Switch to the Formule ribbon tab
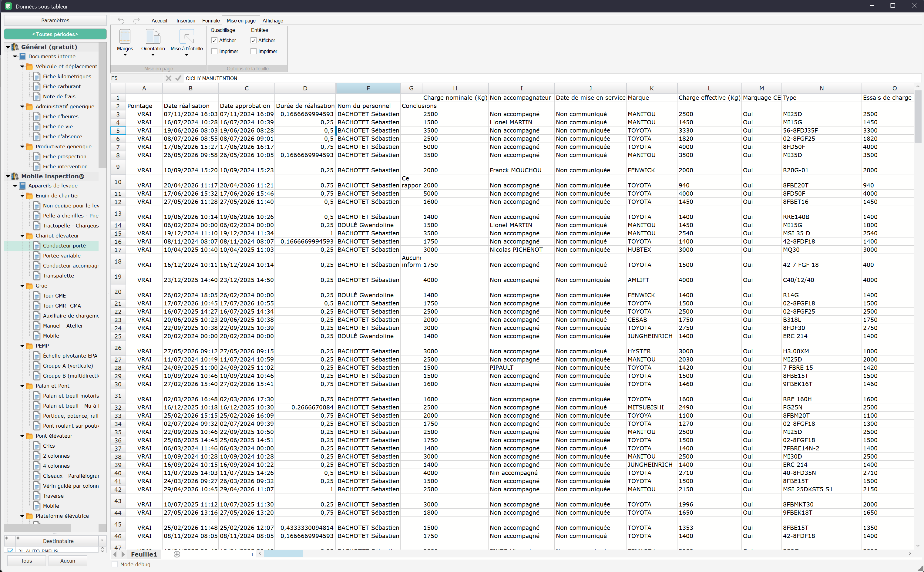Image resolution: width=924 pixels, height=572 pixels. (211, 21)
